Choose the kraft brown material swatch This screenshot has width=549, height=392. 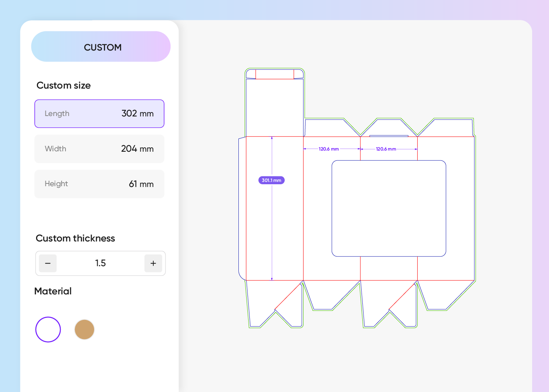pos(84,330)
